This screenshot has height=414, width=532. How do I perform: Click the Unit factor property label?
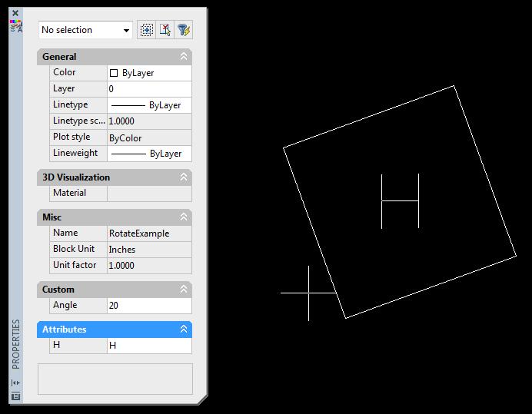click(75, 265)
